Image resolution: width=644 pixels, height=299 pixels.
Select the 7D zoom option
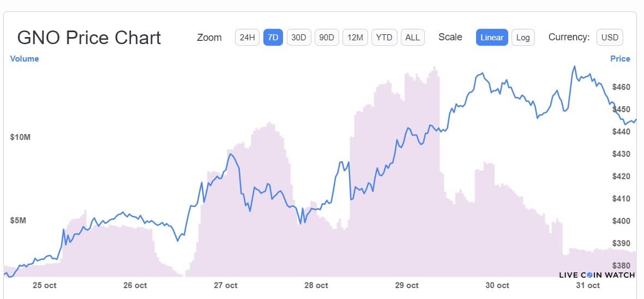tap(273, 38)
